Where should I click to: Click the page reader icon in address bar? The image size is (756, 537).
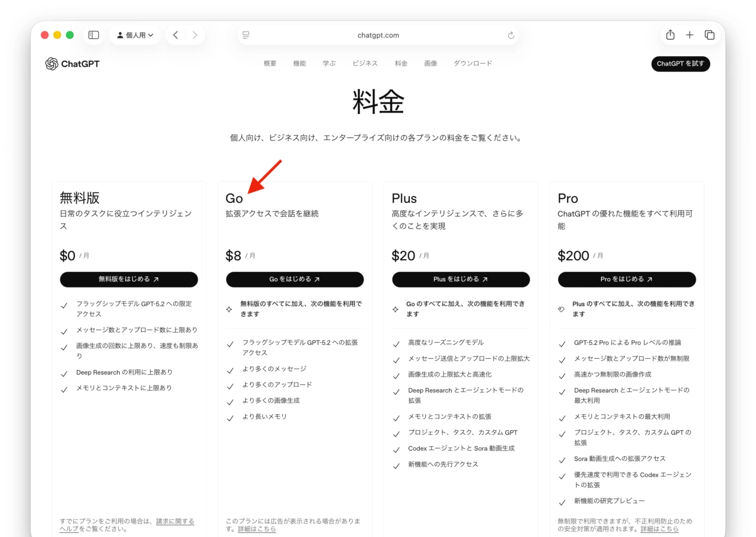point(246,35)
